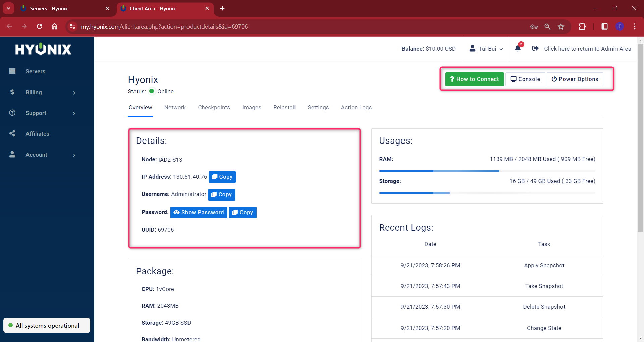Click the notification bell icon

[x=518, y=49]
